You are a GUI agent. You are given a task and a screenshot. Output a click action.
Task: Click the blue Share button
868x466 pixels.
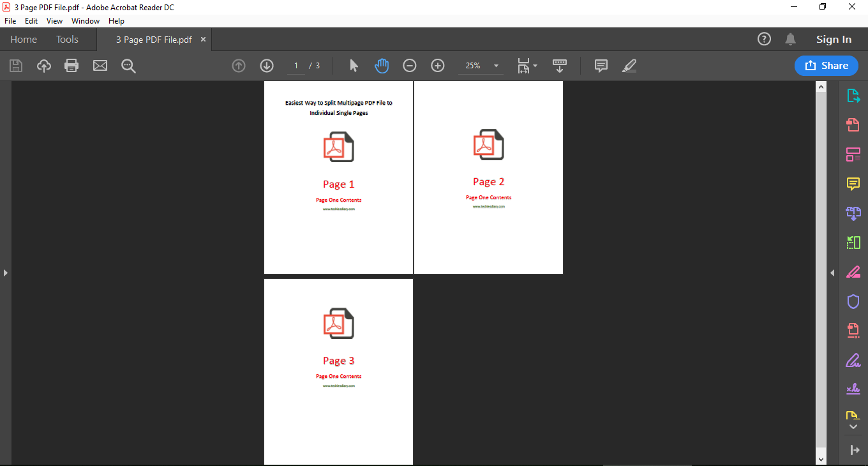[x=827, y=66]
